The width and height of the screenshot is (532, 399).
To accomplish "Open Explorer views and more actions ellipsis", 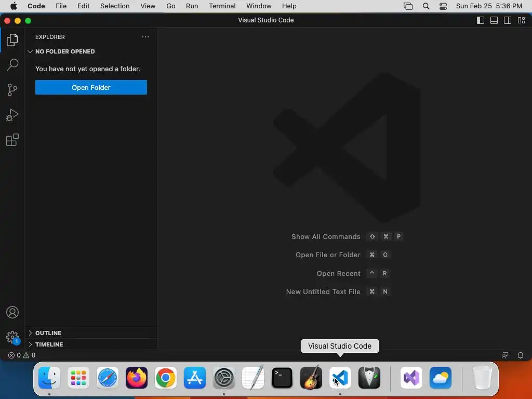I will pyautogui.click(x=145, y=37).
